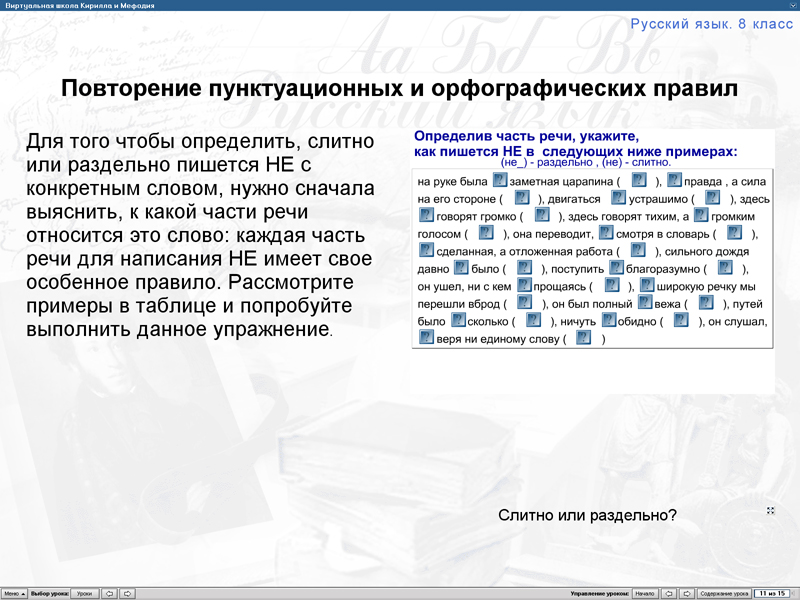
Task: Click answer icon after "веря ни единому слову"
Action: (582, 336)
